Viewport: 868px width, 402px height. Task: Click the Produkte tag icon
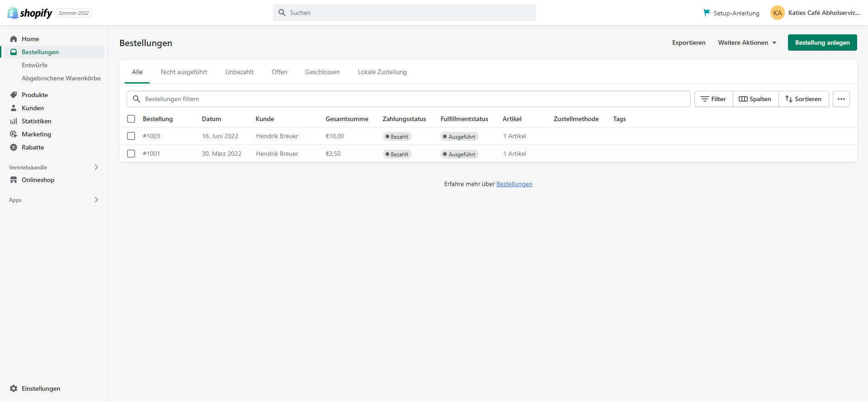pyautogui.click(x=14, y=95)
